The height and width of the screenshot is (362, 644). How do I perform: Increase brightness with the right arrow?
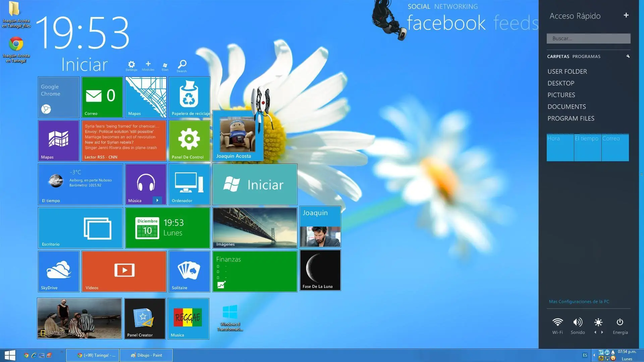tap(602, 333)
